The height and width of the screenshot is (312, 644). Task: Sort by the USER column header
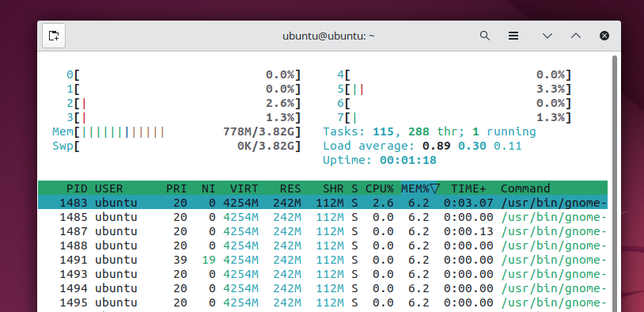coord(109,188)
